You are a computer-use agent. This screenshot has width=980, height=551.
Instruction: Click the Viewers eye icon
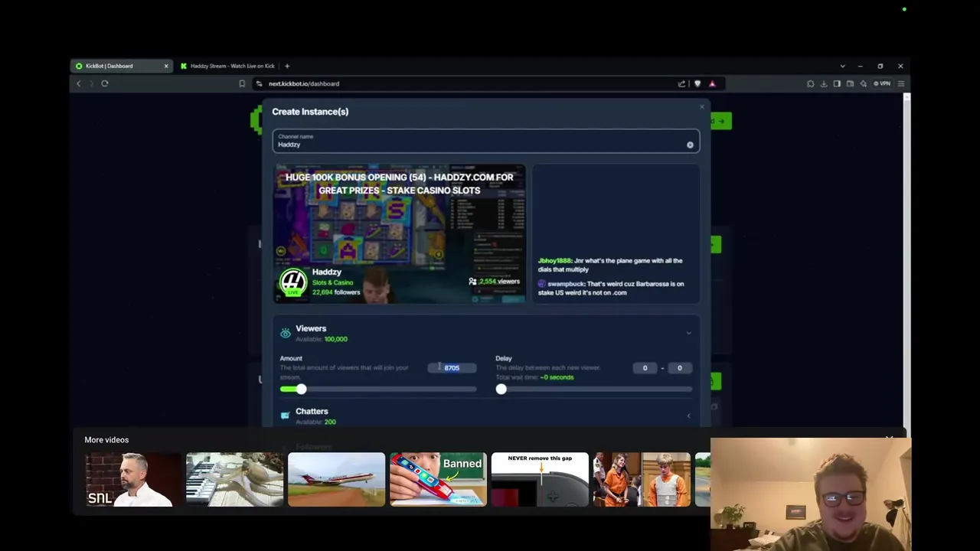(x=286, y=333)
